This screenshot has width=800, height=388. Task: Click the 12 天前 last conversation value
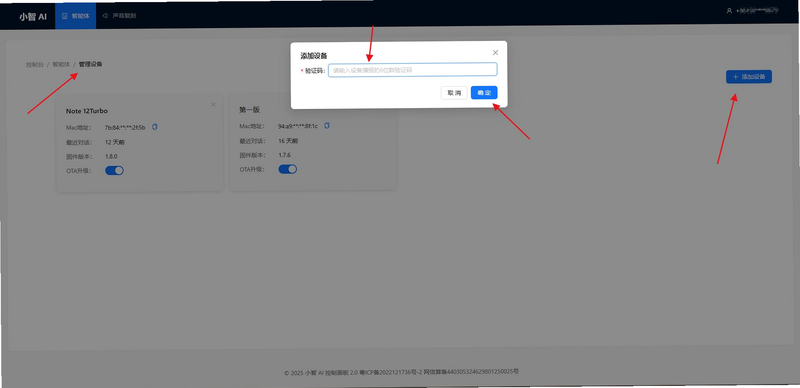pos(115,142)
